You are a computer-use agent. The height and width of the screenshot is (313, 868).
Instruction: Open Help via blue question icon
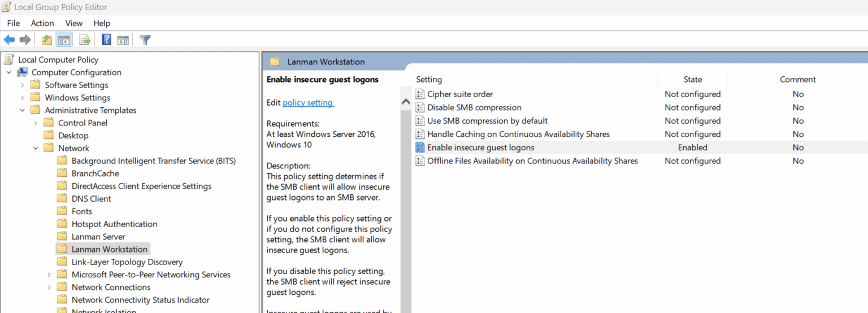(x=106, y=40)
